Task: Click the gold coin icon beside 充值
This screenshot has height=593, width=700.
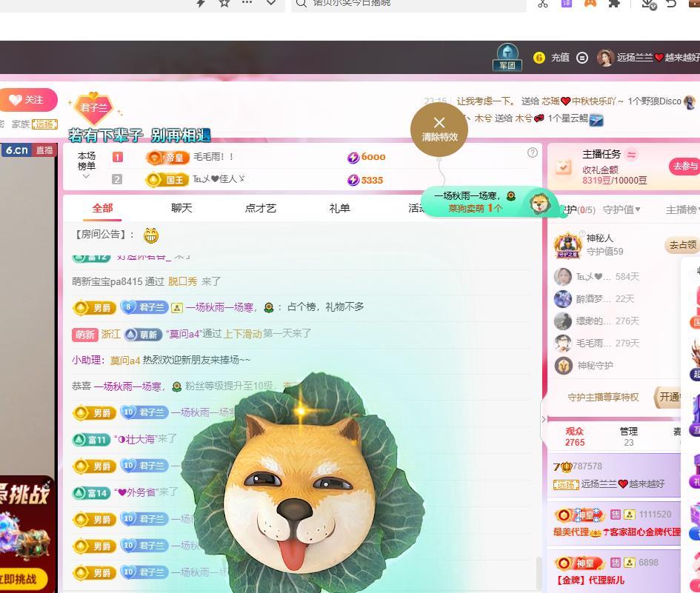Action: 539,58
